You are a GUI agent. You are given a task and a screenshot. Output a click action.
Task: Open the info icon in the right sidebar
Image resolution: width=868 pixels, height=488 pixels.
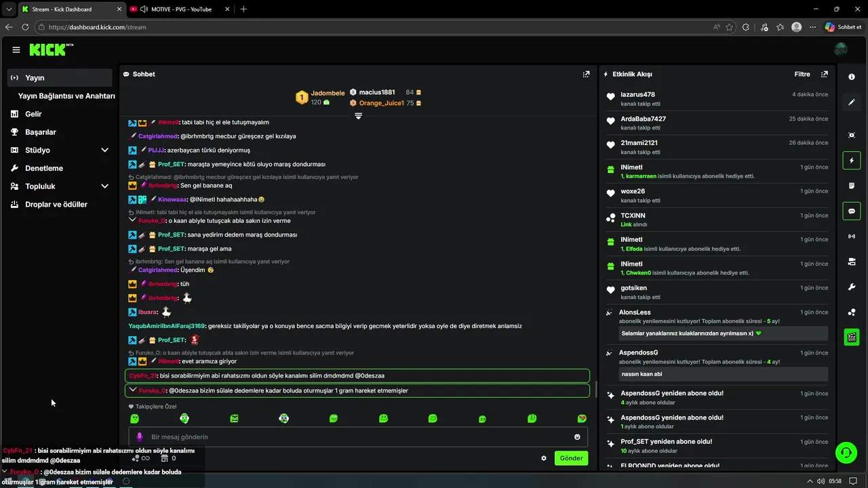click(852, 77)
